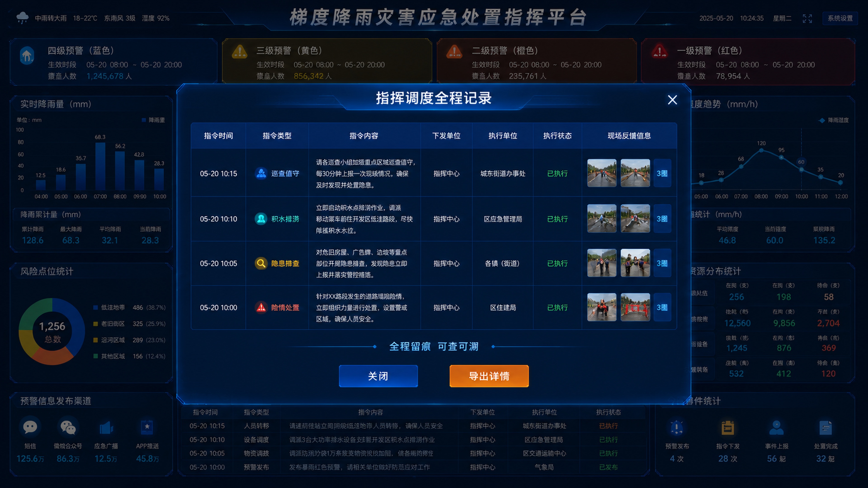Open second photo in 05-20 10:00 row
Screen dimensions: 868x488
[635, 307]
